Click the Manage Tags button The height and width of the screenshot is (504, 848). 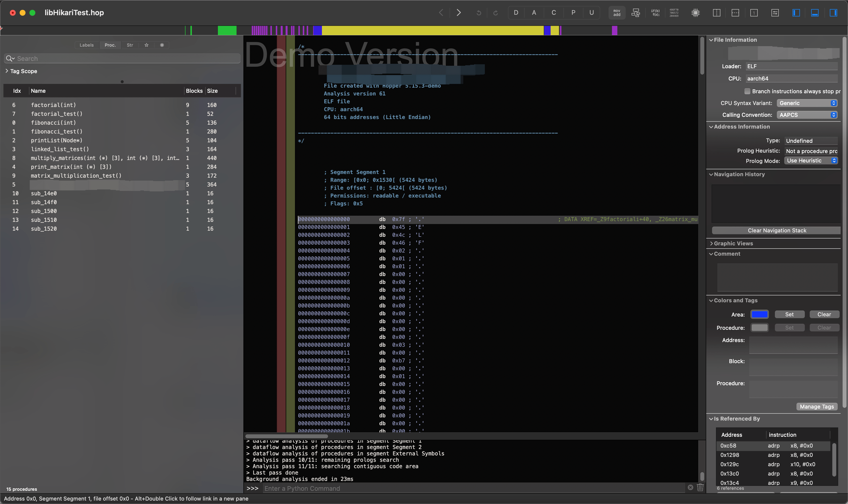[x=816, y=407]
